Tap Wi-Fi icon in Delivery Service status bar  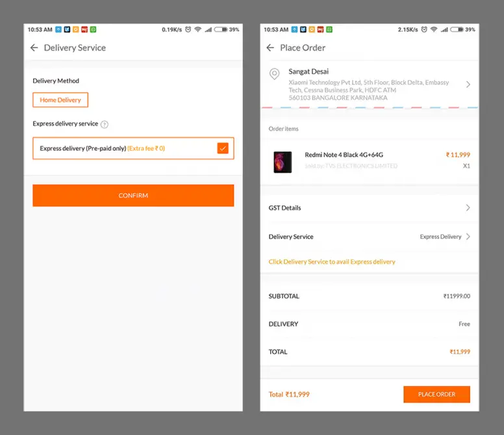click(198, 30)
